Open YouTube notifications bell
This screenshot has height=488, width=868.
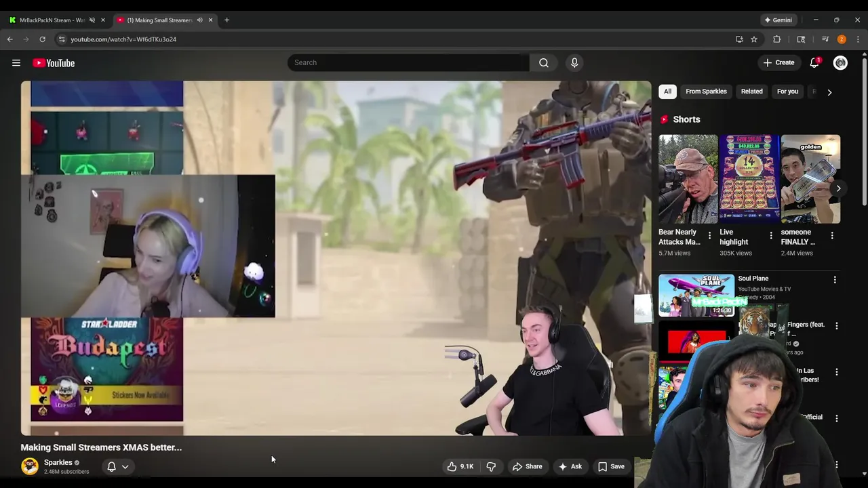(814, 62)
